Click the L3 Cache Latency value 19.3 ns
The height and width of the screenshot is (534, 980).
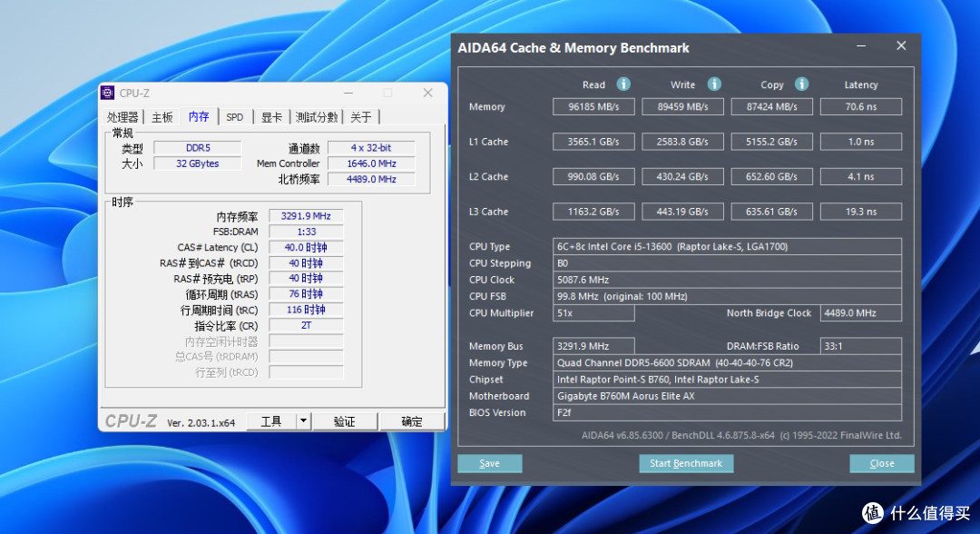point(861,212)
